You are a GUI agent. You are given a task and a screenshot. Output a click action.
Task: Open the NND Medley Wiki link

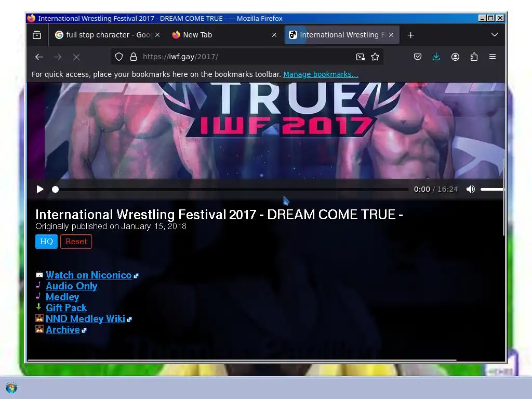pos(86,318)
